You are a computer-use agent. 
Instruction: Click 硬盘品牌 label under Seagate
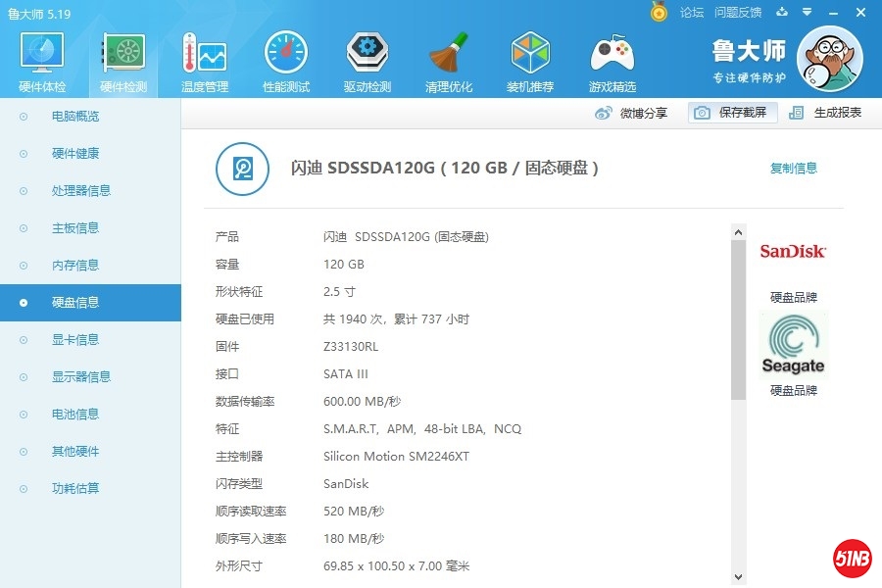pyautogui.click(x=793, y=390)
